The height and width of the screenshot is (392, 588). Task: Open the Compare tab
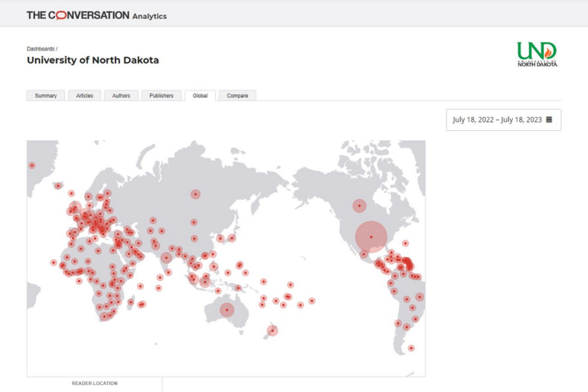tap(237, 96)
